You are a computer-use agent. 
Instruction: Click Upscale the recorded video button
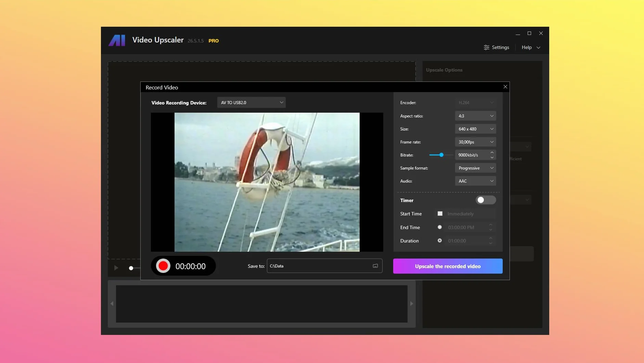click(x=448, y=266)
